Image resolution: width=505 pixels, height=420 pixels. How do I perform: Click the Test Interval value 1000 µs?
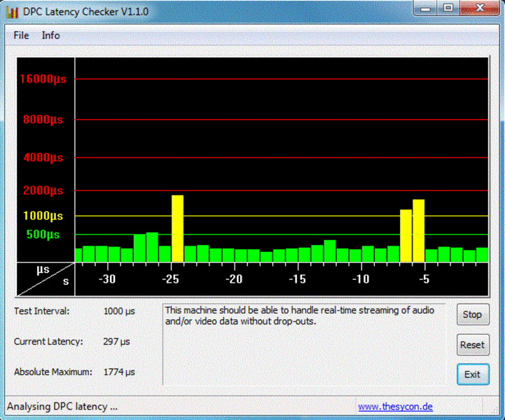coord(119,311)
